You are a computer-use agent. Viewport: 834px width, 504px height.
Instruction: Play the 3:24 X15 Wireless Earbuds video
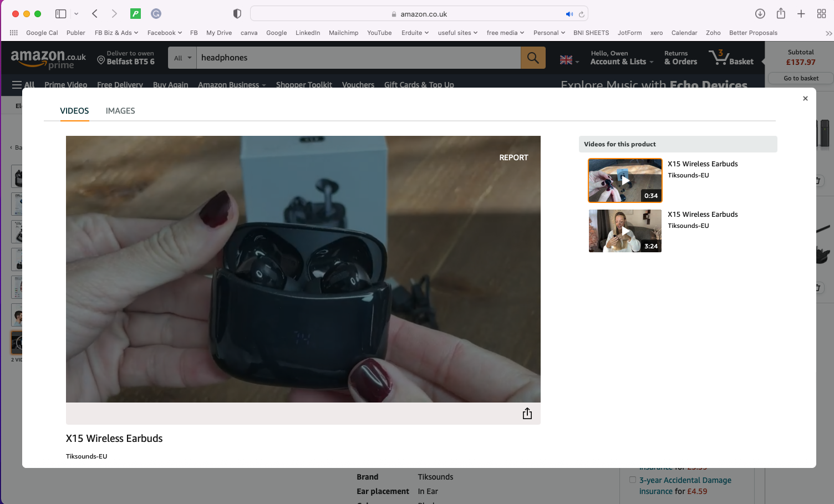coord(625,231)
